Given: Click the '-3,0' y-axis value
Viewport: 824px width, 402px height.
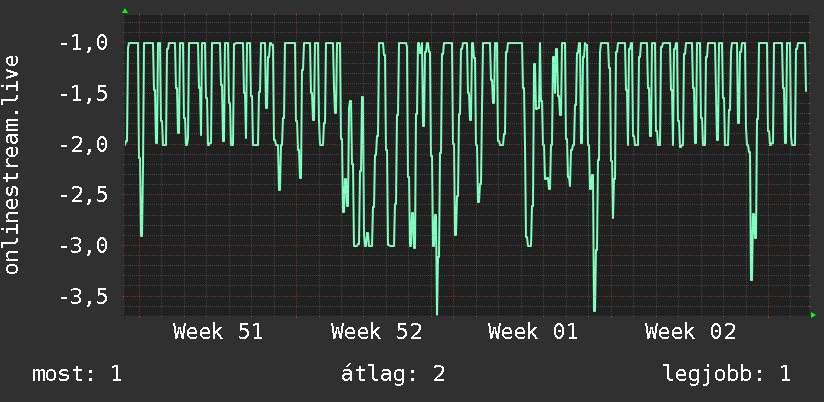Looking at the screenshot, I should 84,246.
